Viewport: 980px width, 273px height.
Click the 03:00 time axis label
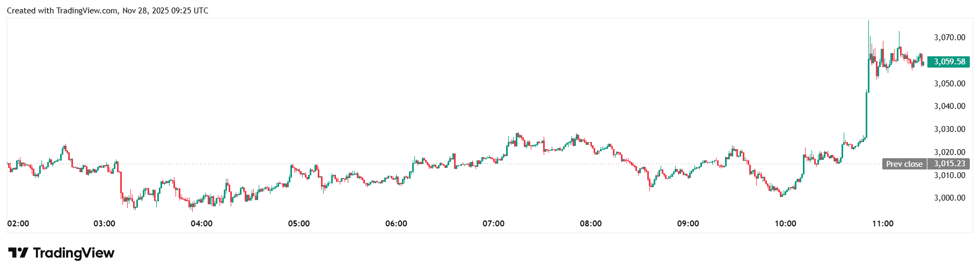click(x=104, y=224)
